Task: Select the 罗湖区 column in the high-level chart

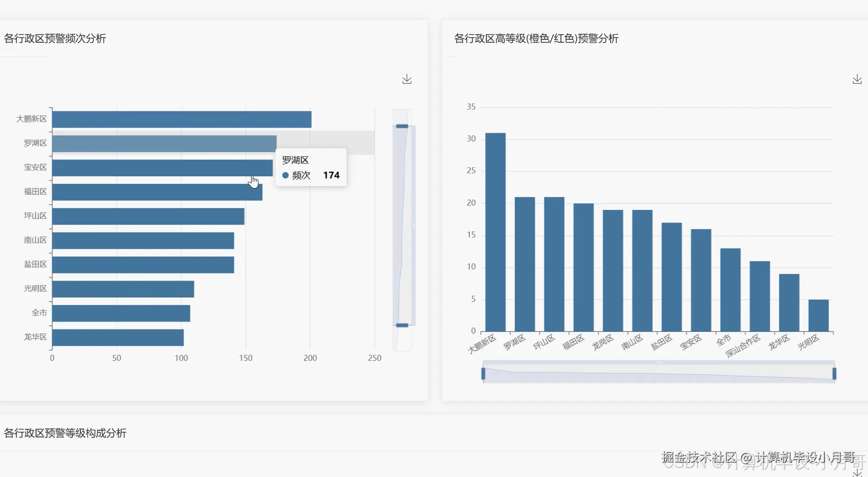Action: (x=525, y=264)
